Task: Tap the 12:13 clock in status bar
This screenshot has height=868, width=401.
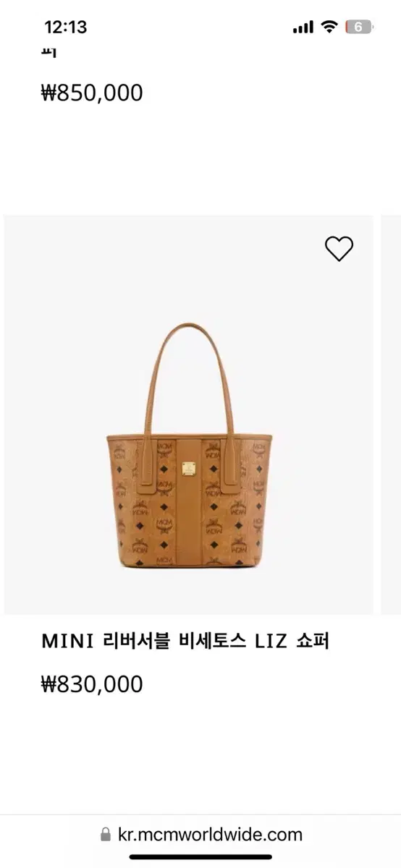Action: pos(65,27)
